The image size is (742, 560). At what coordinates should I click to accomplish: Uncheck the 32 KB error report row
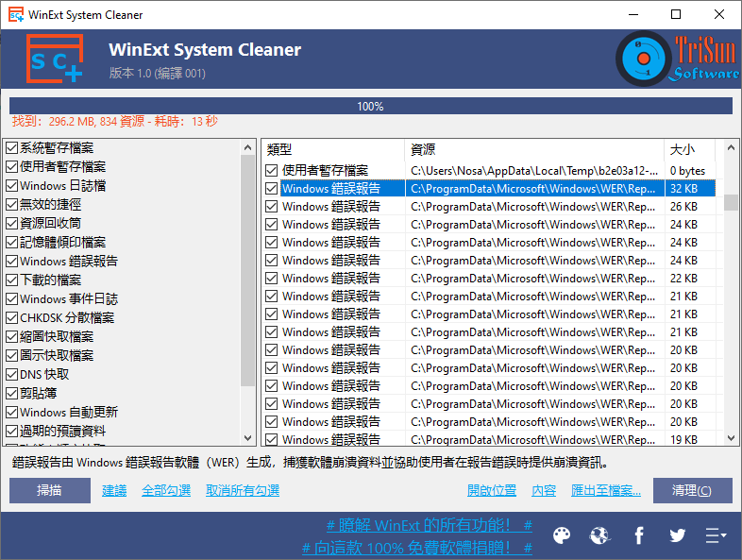tap(271, 189)
